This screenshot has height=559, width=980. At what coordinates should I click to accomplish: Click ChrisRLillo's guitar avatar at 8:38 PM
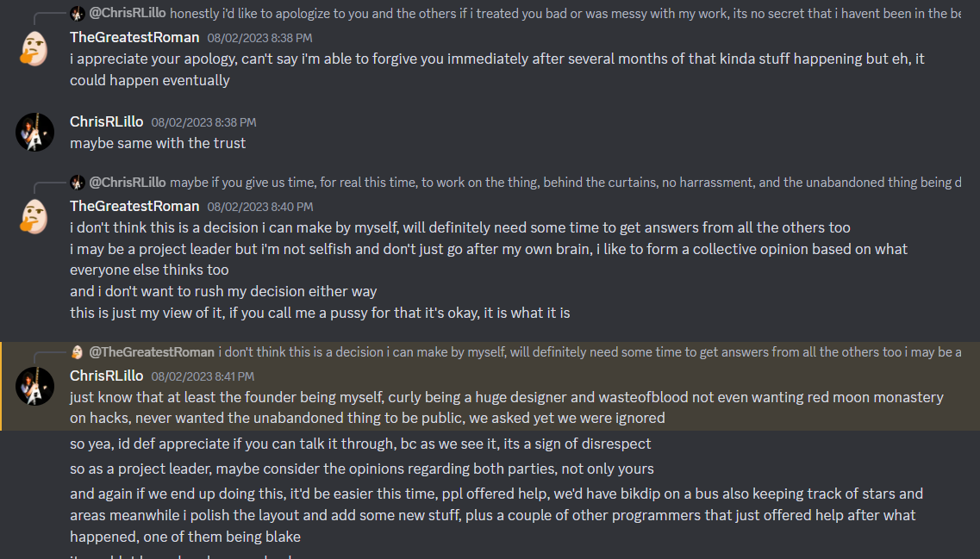coord(34,133)
